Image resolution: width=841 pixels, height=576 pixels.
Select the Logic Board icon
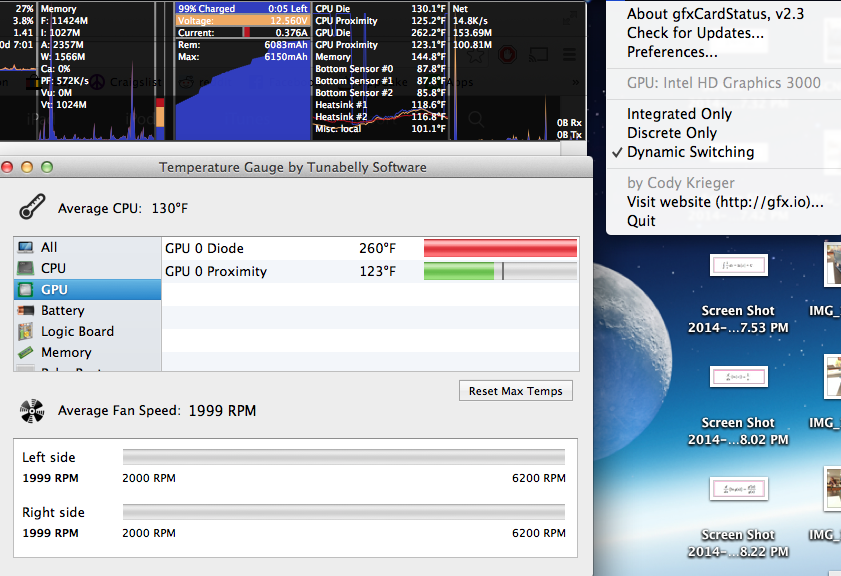pyautogui.click(x=25, y=332)
